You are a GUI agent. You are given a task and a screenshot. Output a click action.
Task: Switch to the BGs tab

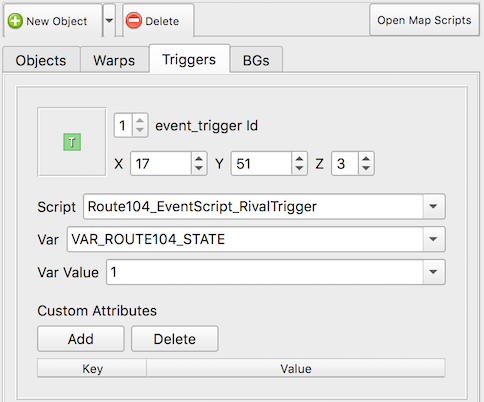tap(256, 60)
